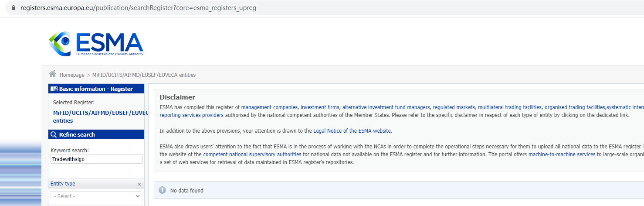This screenshot has height=206, width=644.
Task: Click the Disclaimer heading
Action: (x=177, y=97)
